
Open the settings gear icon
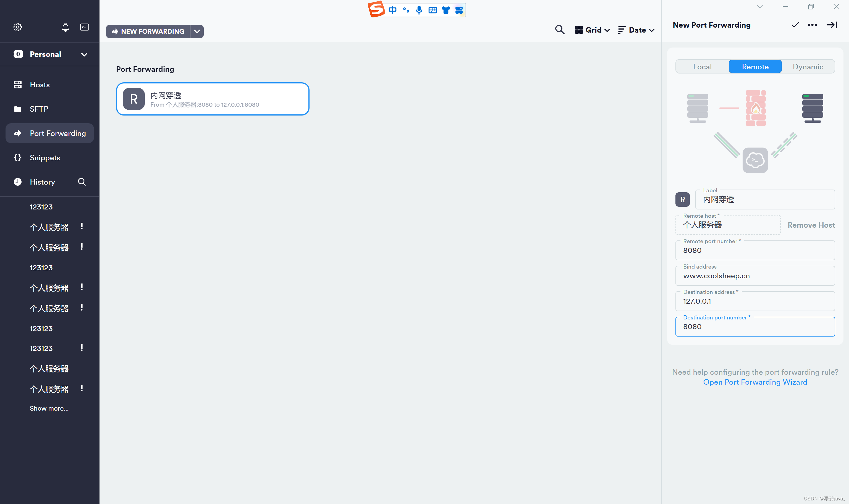tap(18, 27)
